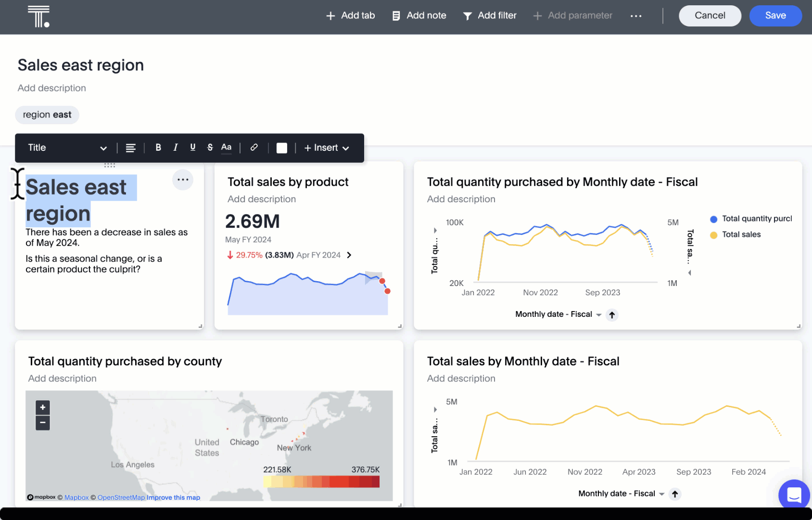Viewport: 812px width, 520px height.
Task: Open the text case options (Aa)
Action: [x=226, y=148]
